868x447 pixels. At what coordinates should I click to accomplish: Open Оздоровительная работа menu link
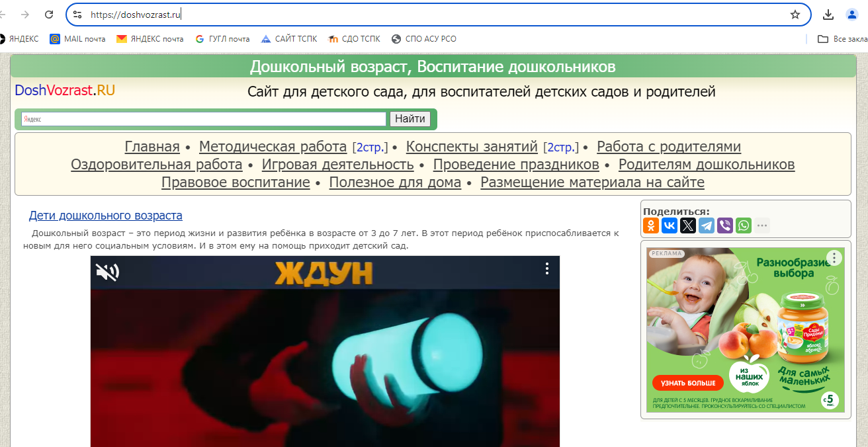click(157, 165)
